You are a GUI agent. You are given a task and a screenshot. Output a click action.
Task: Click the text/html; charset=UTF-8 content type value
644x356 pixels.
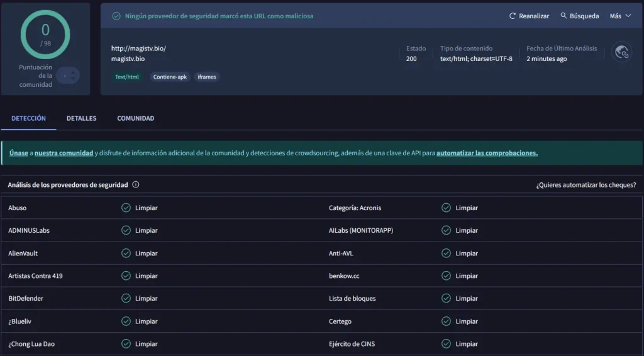pyautogui.click(x=477, y=58)
